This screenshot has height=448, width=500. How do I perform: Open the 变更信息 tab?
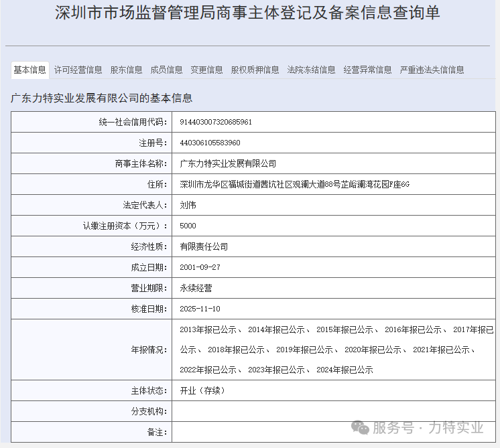click(207, 70)
